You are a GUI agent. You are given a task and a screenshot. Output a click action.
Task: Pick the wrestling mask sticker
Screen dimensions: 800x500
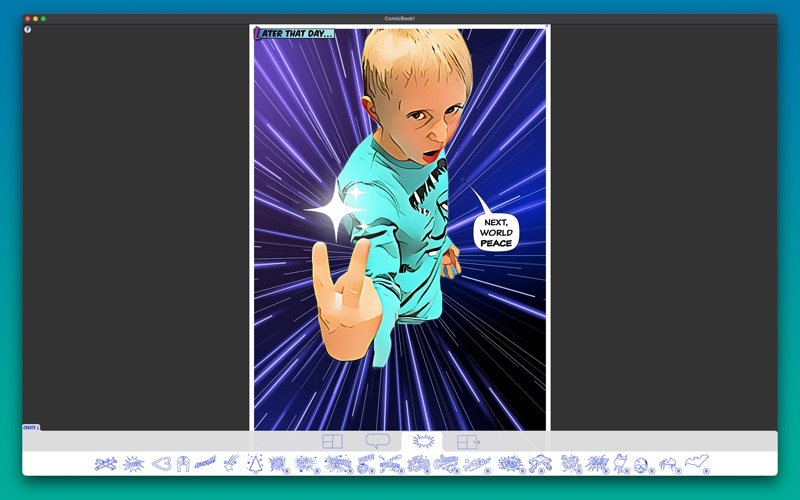tap(183, 464)
